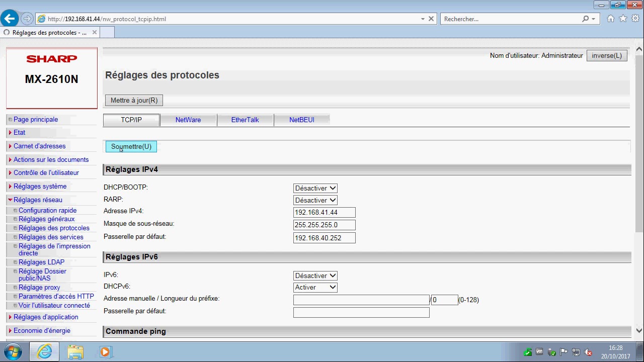The image size is (644, 362).
Task: Open Configuration rapide link
Action: [48, 210]
